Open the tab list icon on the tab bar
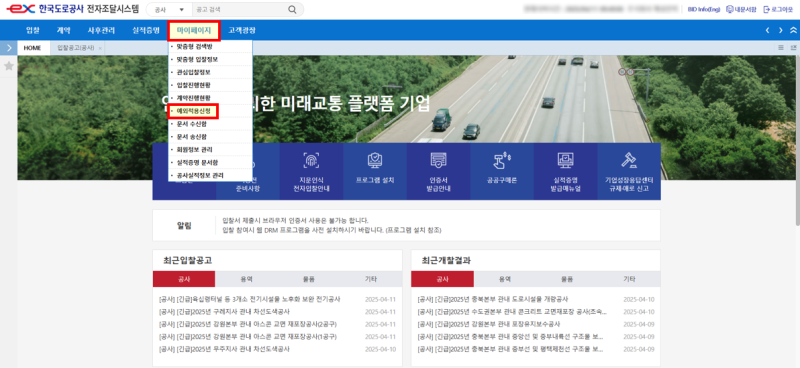The width and height of the screenshot is (800, 368). (x=781, y=48)
